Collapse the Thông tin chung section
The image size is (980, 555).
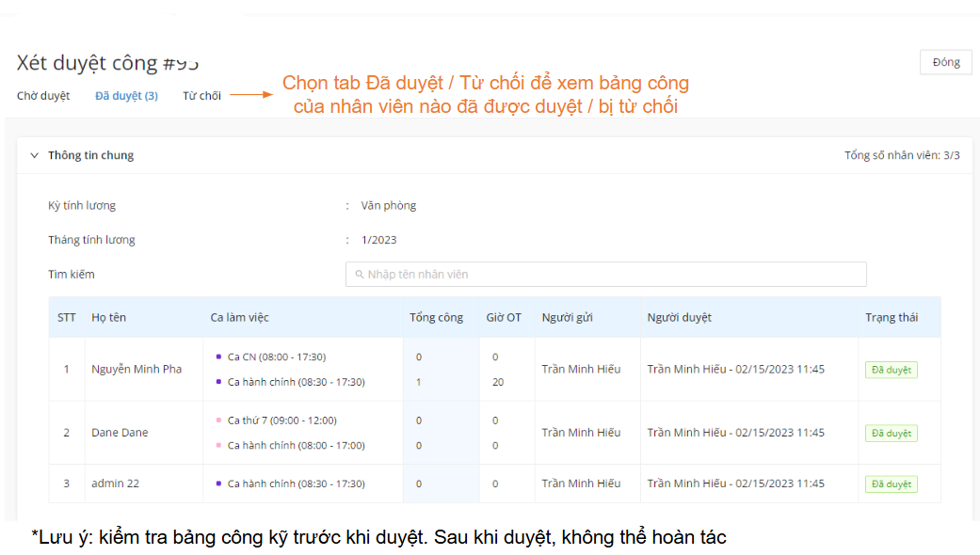click(35, 155)
